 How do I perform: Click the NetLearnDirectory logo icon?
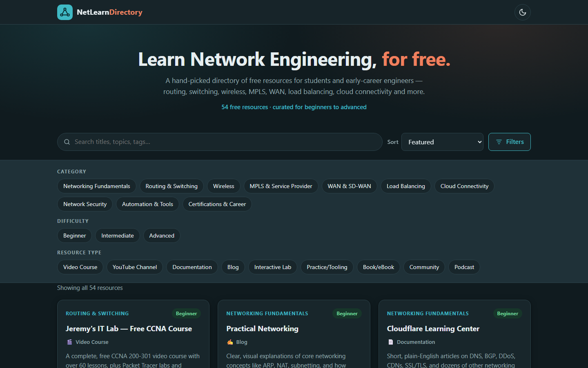pos(65,12)
